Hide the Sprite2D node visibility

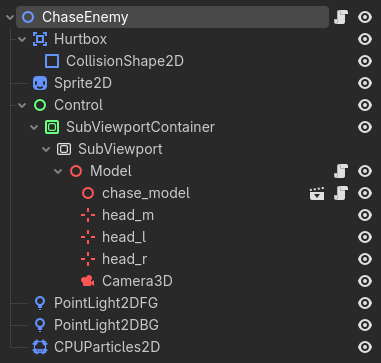pos(365,83)
